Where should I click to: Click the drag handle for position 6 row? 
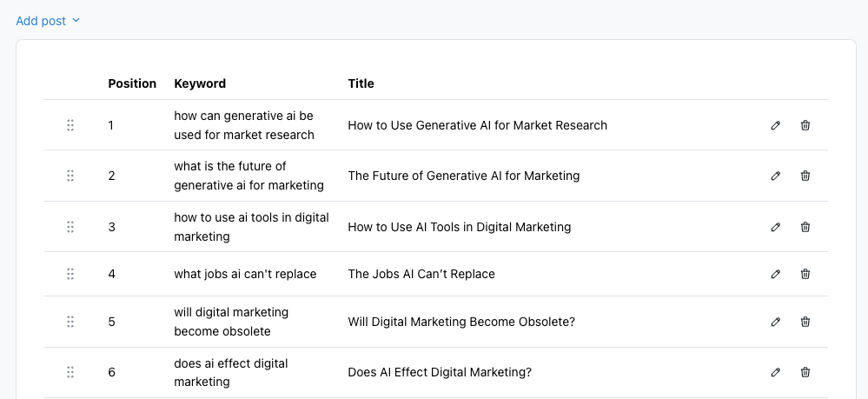pos(70,372)
